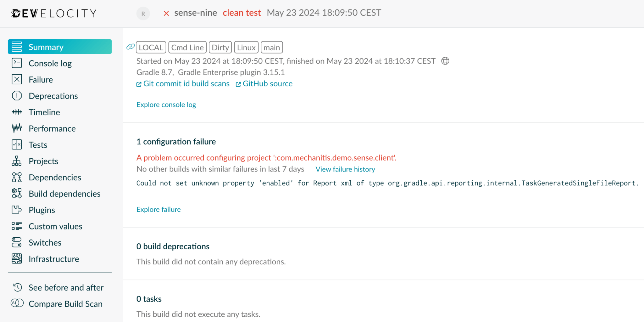
Task: Open Compare Build Scan
Action: click(x=65, y=304)
